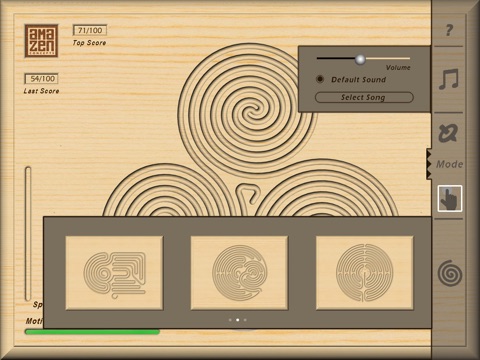This screenshot has width=480, height=360.
Task: Choose the square-and-round labyrinth thumbnail
Action: click(x=114, y=273)
